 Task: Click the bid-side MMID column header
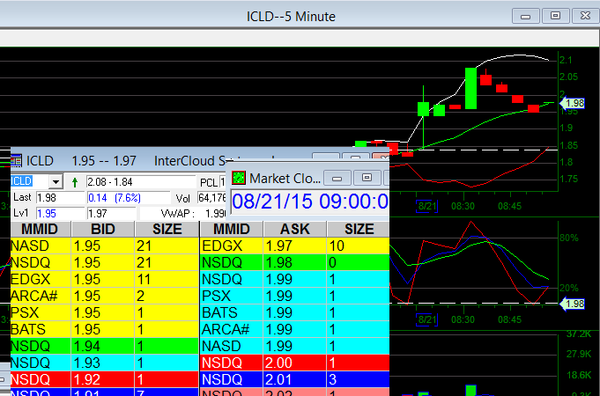(40, 229)
